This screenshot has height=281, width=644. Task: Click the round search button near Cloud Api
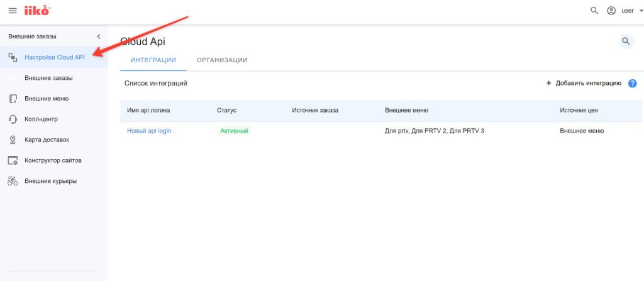tap(625, 41)
